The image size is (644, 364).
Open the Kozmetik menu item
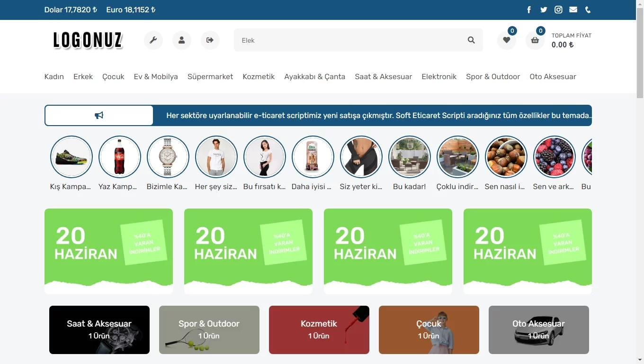tap(259, 76)
